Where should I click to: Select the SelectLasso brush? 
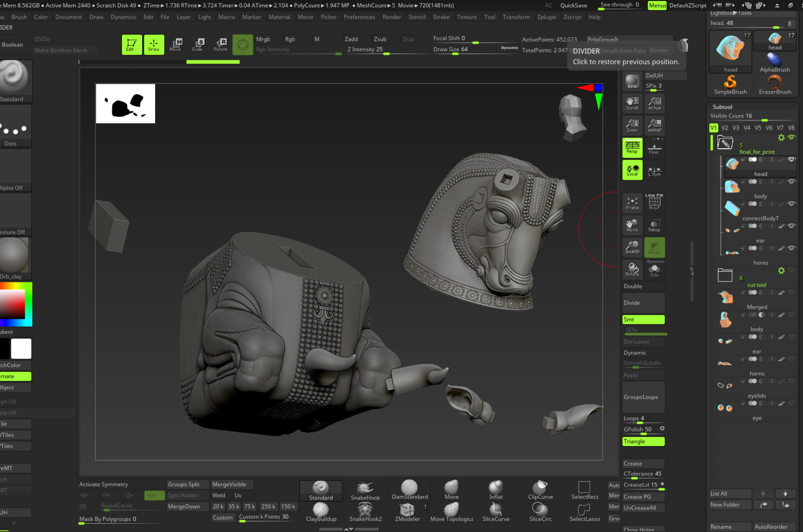[584, 512]
